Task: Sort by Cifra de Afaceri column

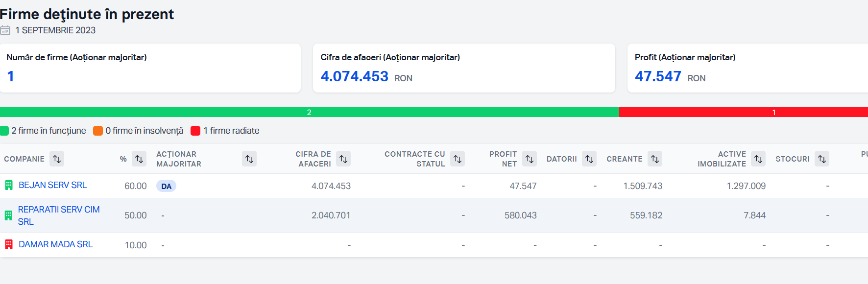Action: click(343, 159)
